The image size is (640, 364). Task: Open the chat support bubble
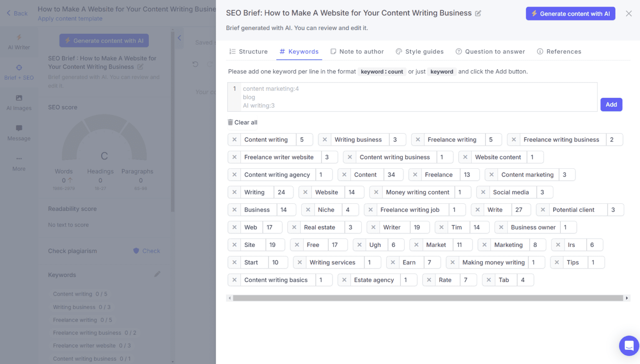click(629, 346)
